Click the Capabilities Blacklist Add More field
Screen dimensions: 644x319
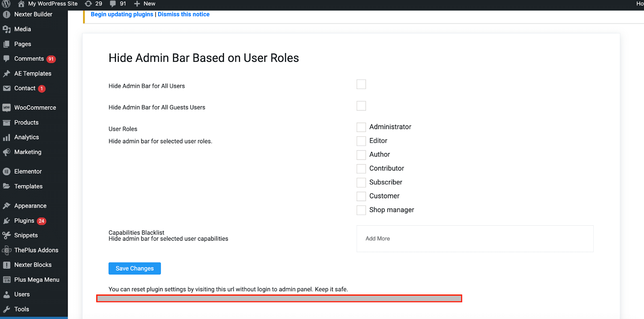click(475, 239)
